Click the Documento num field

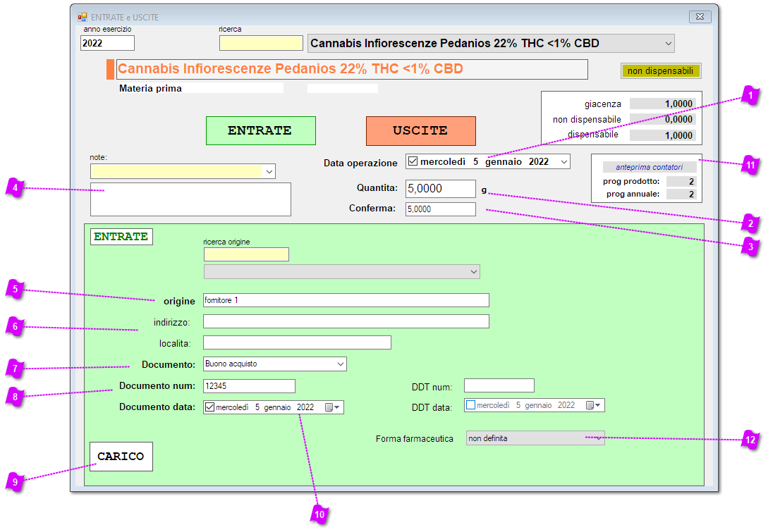(250, 386)
